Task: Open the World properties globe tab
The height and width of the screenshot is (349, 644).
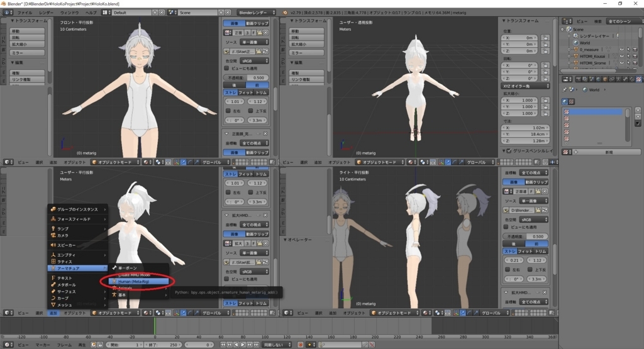Action: (x=598, y=79)
